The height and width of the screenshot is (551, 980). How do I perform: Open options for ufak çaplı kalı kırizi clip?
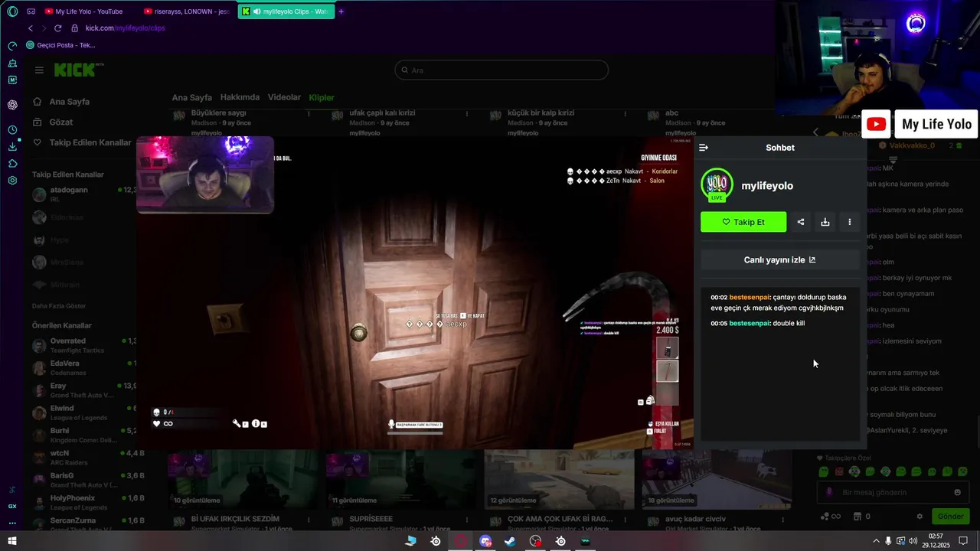pos(468,113)
